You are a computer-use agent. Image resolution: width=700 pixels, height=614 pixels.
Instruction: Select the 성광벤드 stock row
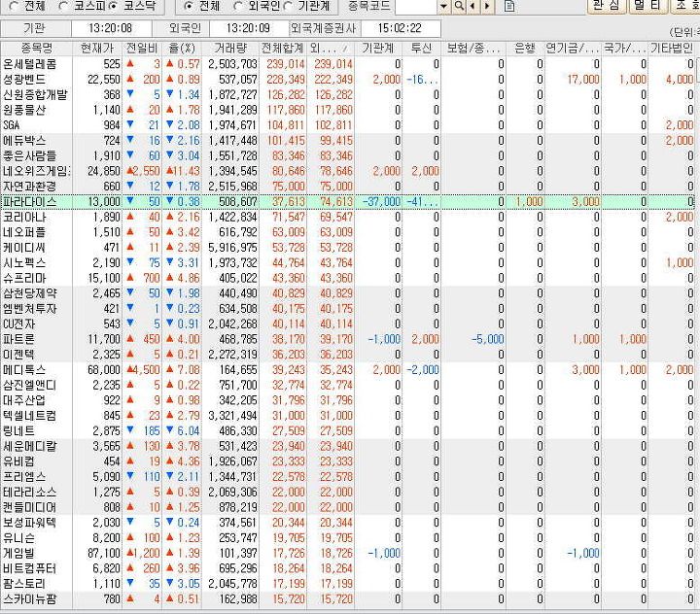point(348,80)
